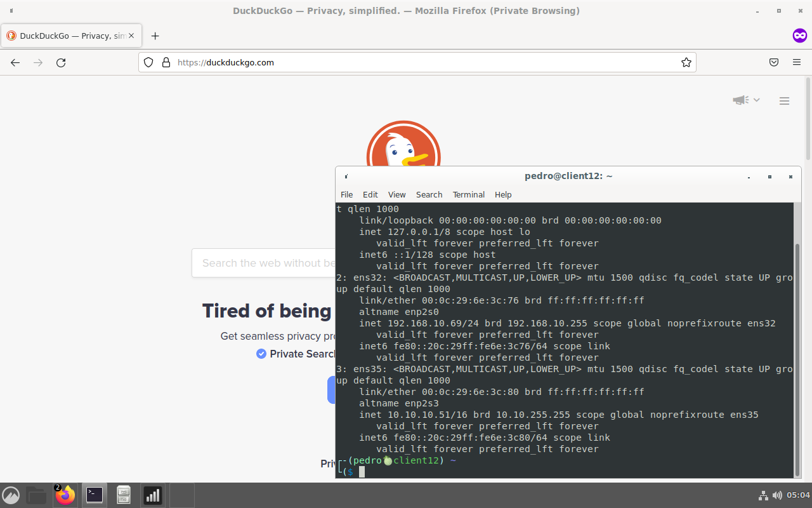Bookmark this page with the star
The width and height of the screenshot is (812, 508).
[686, 62]
